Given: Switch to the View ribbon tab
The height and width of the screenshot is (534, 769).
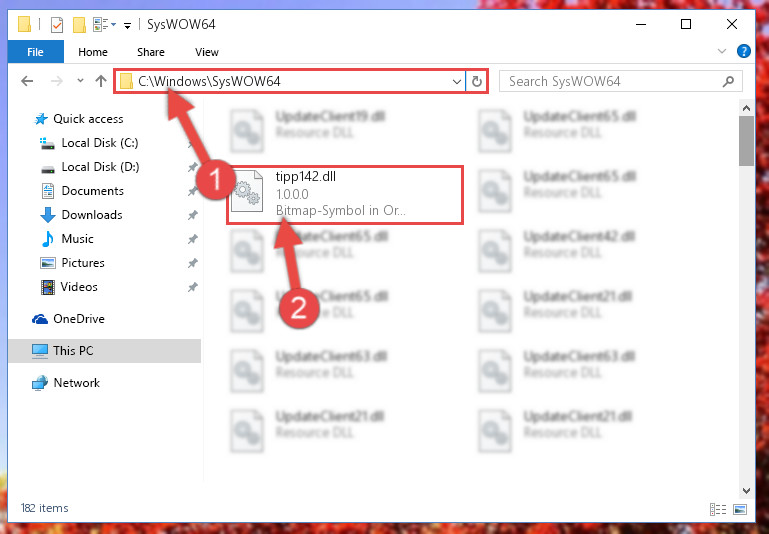Looking at the screenshot, I should pyautogui.click(x=206, y=52).
